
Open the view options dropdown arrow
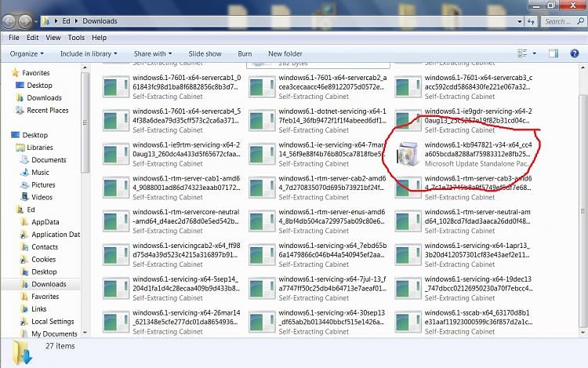535,53
